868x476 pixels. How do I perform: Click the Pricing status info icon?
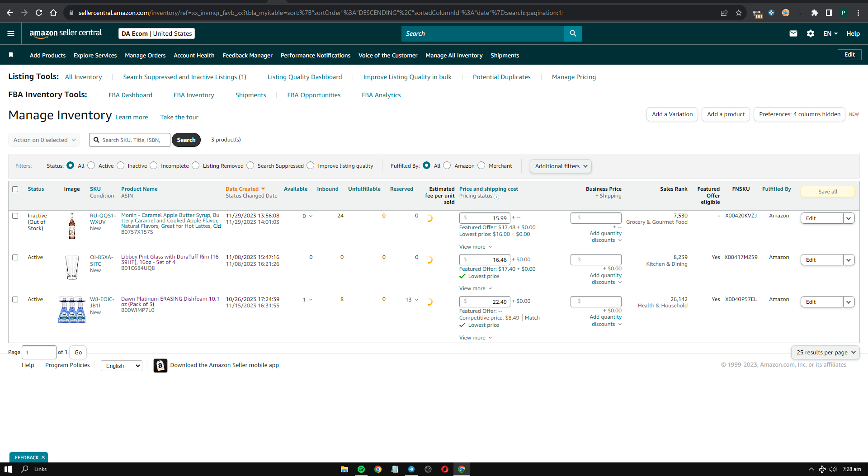496,197
